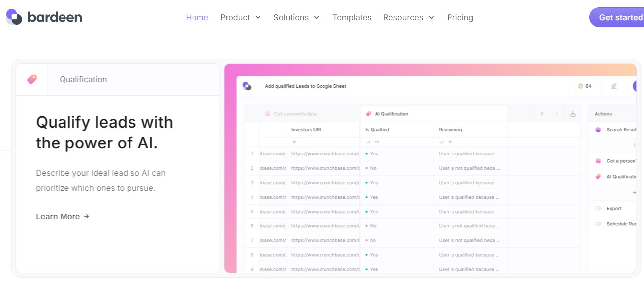This screenshot has height=286, width=644.
Task: Click AI Qualification tag icon in Actions panel
Action: pyautogui.click(x=598, y=177)
